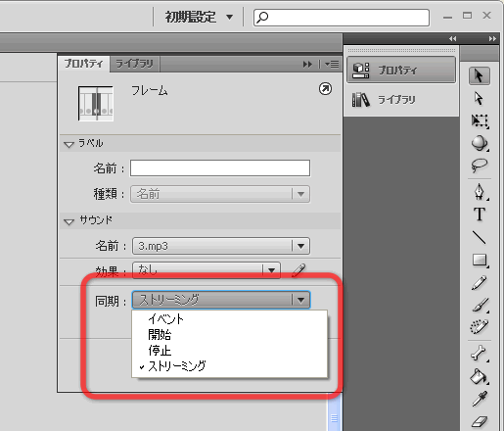
Task: Select the Lasso tool
Action: [x=480, y=166]
